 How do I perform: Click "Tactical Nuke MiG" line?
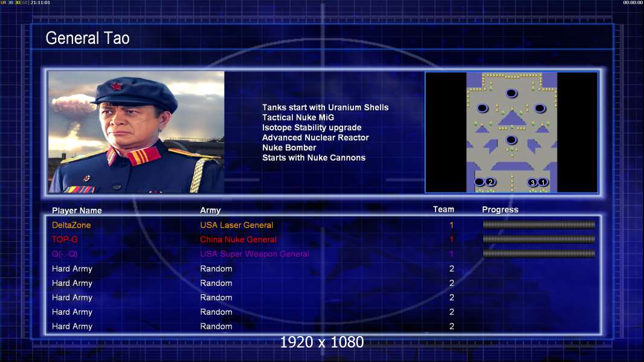(298, 117)
